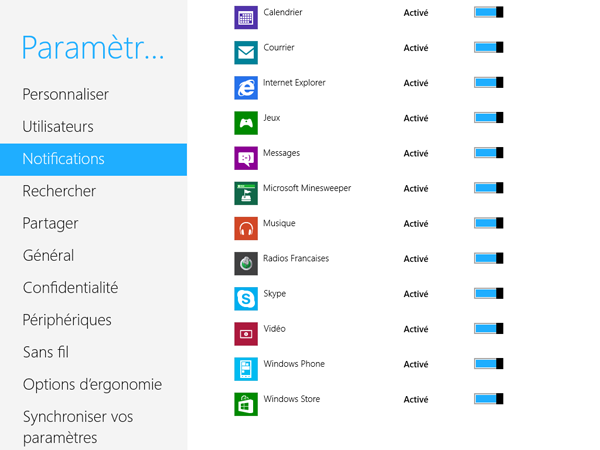The image size is (600, 450).
Task: Toggle the Vidéo notifications switch
Action: 488,329
